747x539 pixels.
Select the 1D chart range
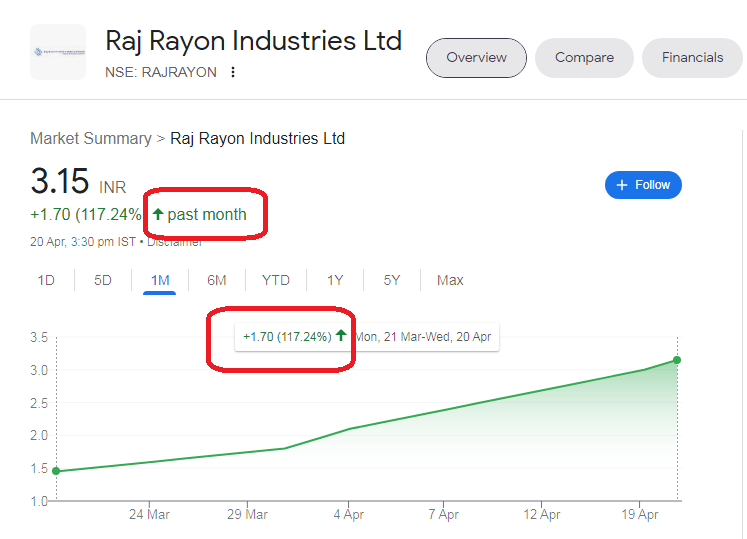click(x=46, y=280)
